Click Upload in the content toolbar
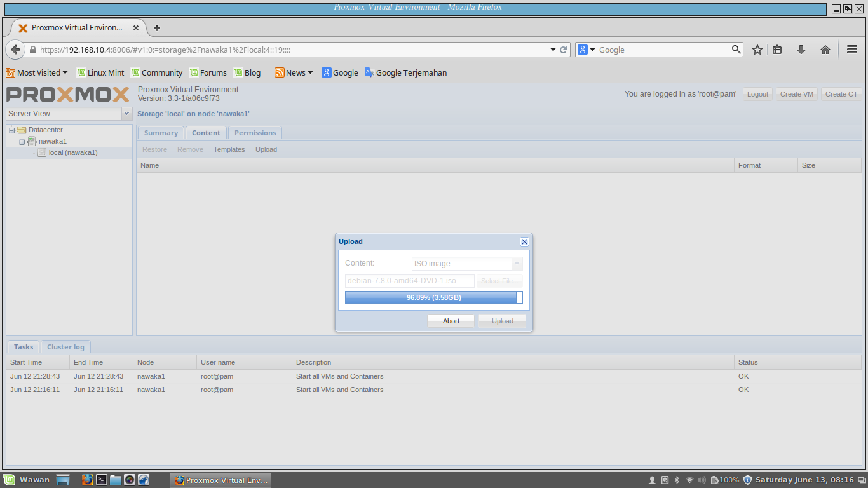The height and width of the screenshot is (488, 868). tap(266, 149)
